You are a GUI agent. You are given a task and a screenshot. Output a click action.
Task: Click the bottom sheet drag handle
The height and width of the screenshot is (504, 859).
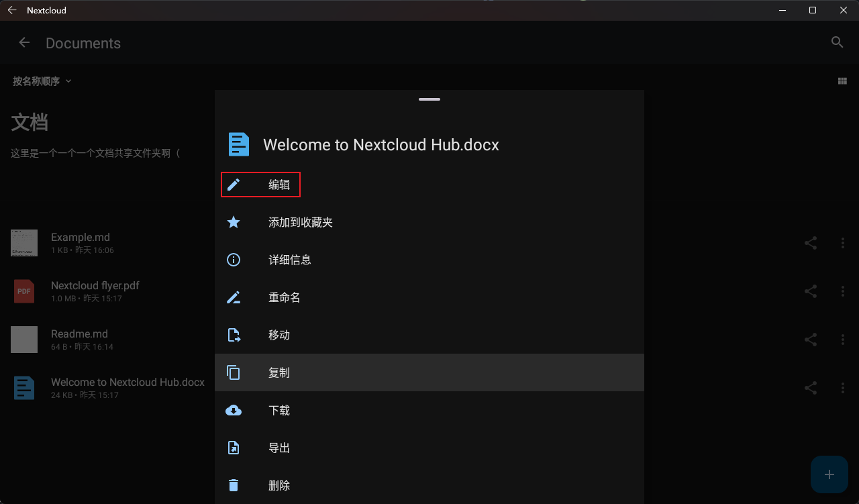tap(429, 99)
